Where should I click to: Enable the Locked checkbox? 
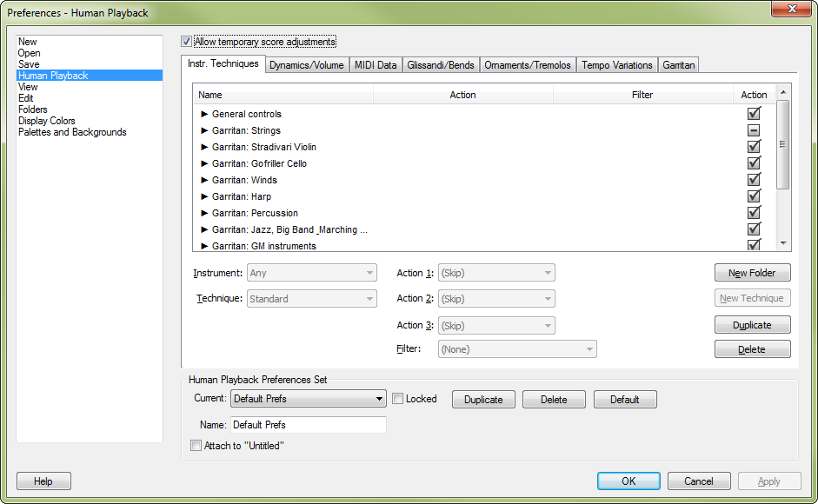[x=397, y=398]
